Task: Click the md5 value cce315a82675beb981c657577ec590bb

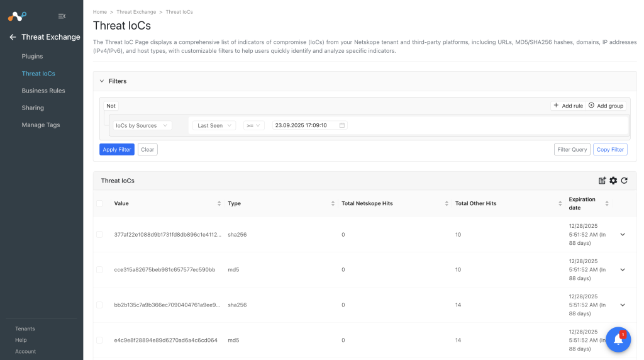Action: click(165, 269)
